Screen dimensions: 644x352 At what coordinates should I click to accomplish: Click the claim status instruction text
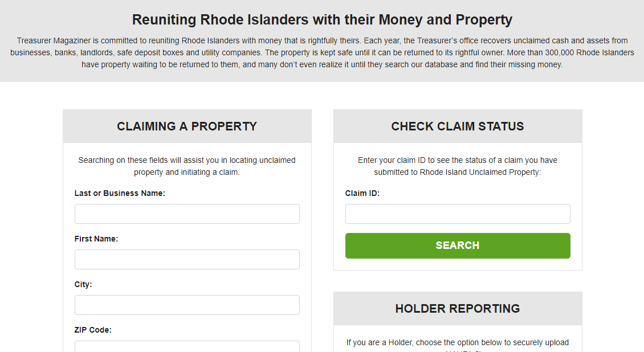458,166
